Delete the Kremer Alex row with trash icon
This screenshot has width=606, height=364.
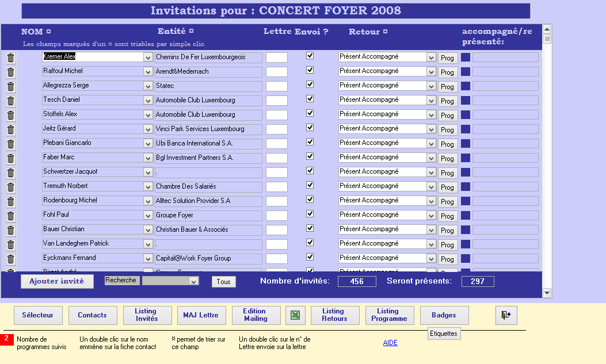tap(11, 58)
